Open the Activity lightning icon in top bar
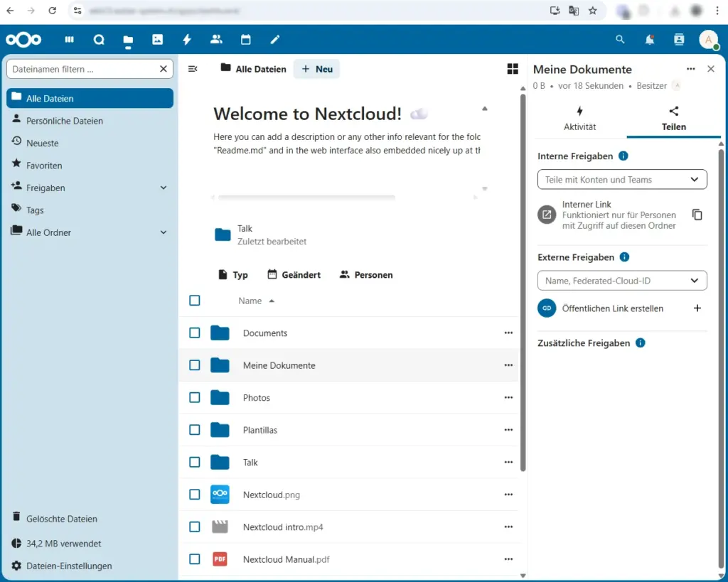The width and height of the screenshot is (728, 582). pyautogui.click(x=187, y=40)
